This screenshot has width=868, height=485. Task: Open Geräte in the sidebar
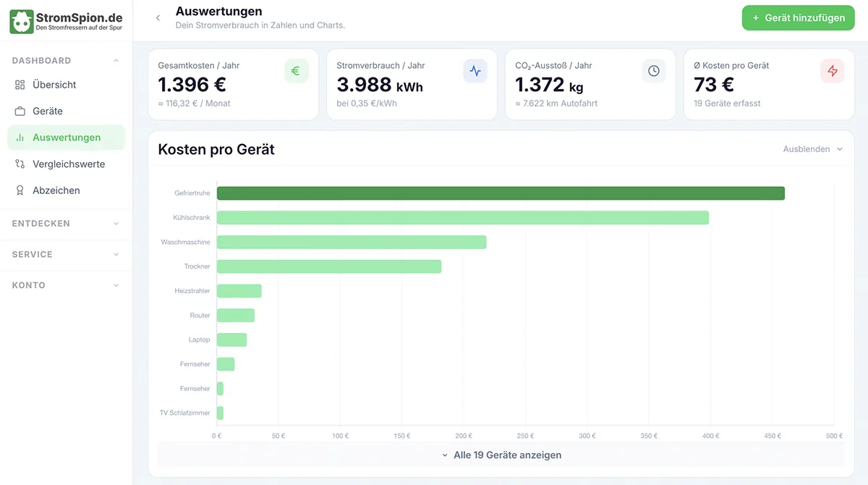[x=67, y=111]
